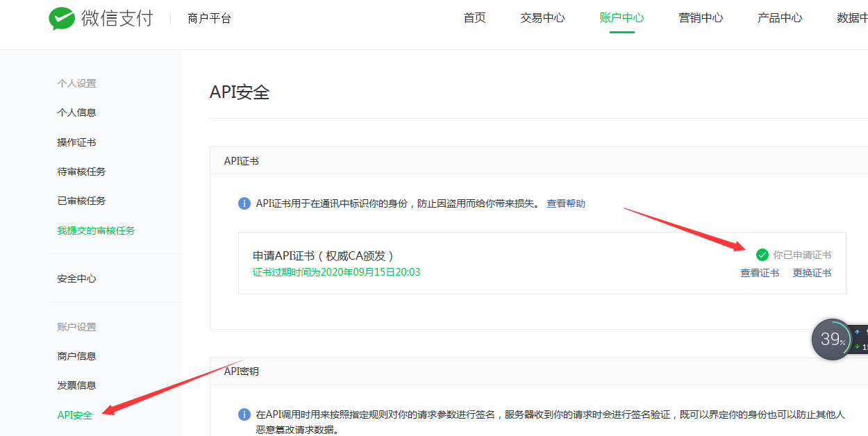Click the blue info icon under API证书
Screen dimensions: 868x436
point(244,203)
